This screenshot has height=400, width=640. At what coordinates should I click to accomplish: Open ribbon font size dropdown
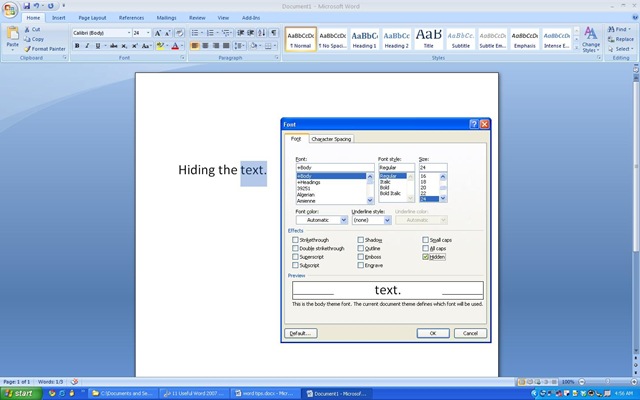click(148, 33)
